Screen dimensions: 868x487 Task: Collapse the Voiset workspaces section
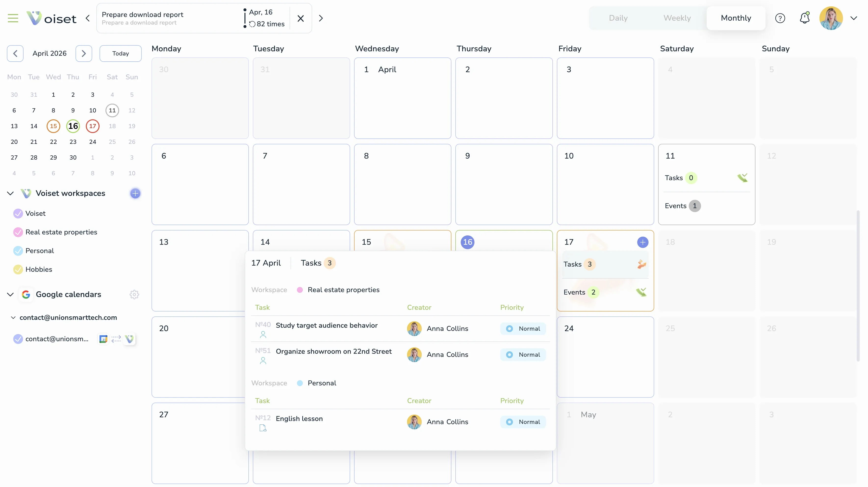(10, 193)
